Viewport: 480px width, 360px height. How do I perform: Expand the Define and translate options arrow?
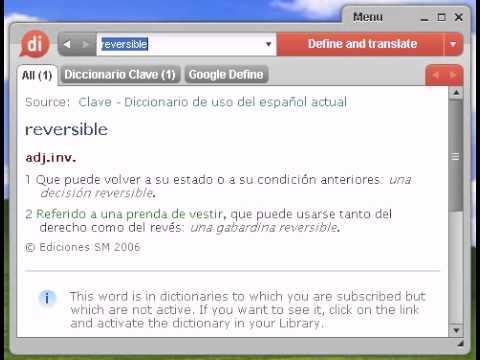coord(453,44)
